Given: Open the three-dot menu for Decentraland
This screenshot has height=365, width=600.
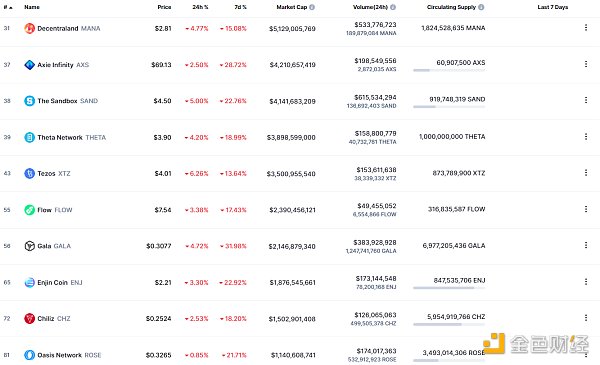Looking at the screenshot, I should click(x=586, y=28).
